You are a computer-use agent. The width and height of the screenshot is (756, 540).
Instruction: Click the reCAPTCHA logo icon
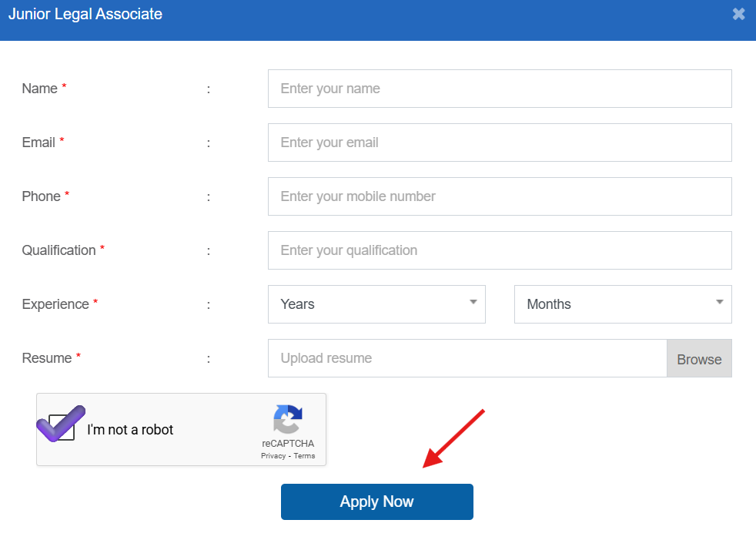pyautogui.click(x=288, y=420)
